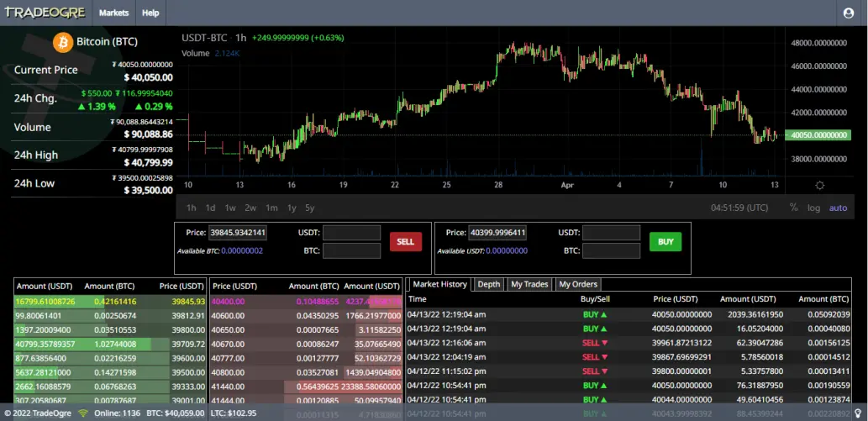Open the Help menu

click(150, 13)
